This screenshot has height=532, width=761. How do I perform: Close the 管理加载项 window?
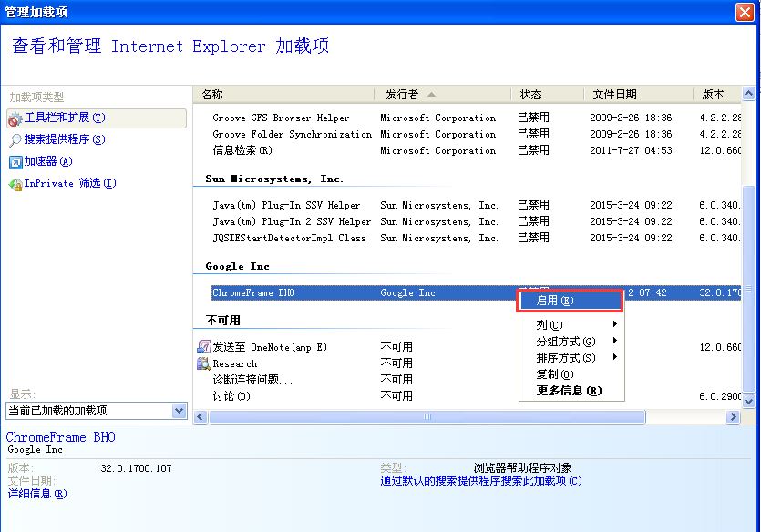pos(745,12)
